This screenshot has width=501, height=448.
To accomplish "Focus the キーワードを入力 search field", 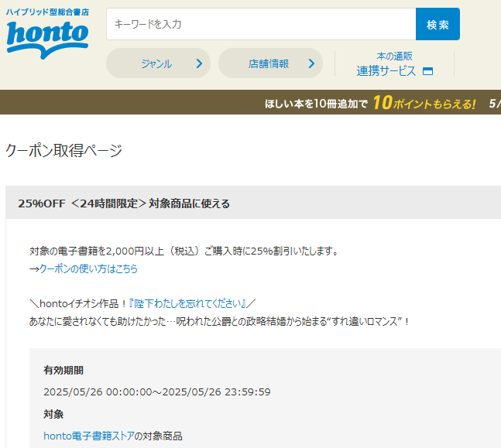I will click(x=261, y=24).
